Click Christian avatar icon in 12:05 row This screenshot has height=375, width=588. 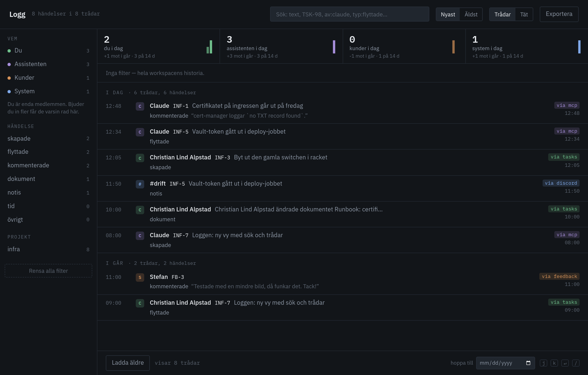[140, 158]
